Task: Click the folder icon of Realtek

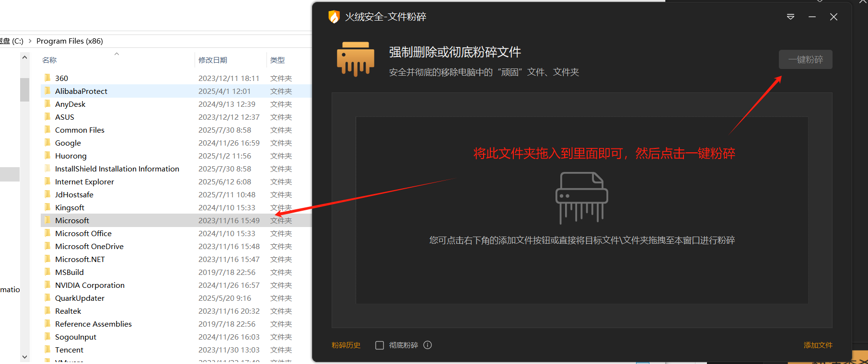Action: (x=47, y=310)
